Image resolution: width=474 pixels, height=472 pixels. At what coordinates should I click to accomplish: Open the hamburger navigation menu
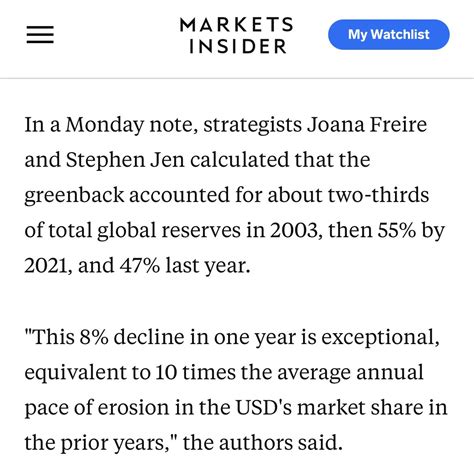pyautogui.click(x=40, y=34)
